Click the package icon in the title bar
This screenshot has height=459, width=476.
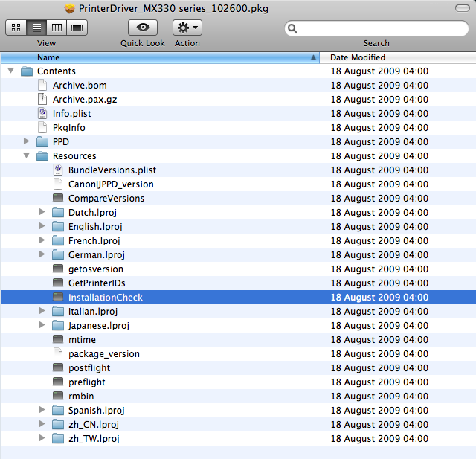pyautogui.click(x=70, y=8)
